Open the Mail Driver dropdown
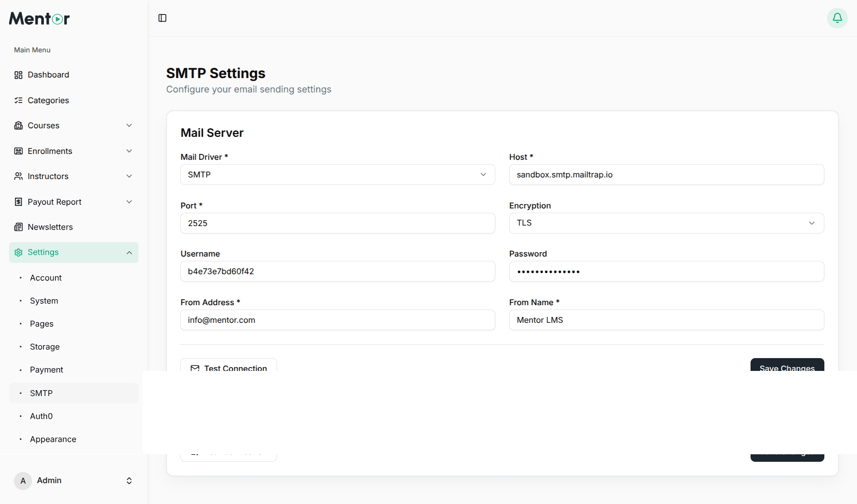Viewport: 857px width, 504px height. [x=483, y=174]
